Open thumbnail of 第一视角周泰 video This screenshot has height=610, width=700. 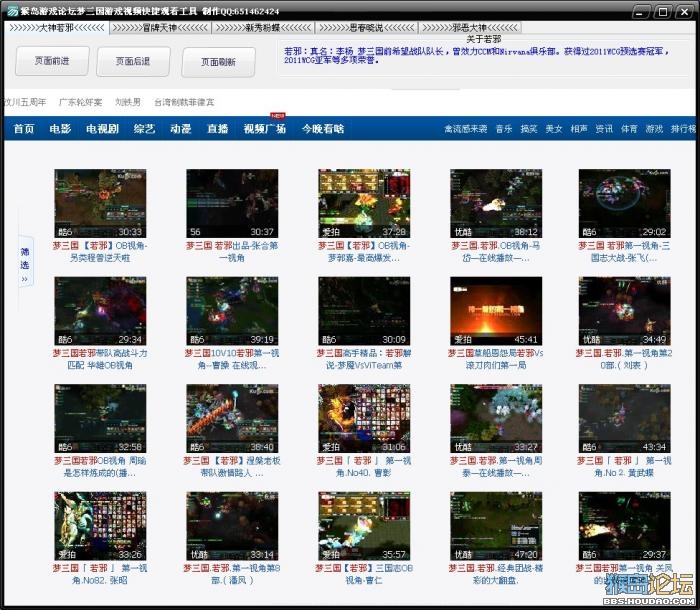coord(496,418)
